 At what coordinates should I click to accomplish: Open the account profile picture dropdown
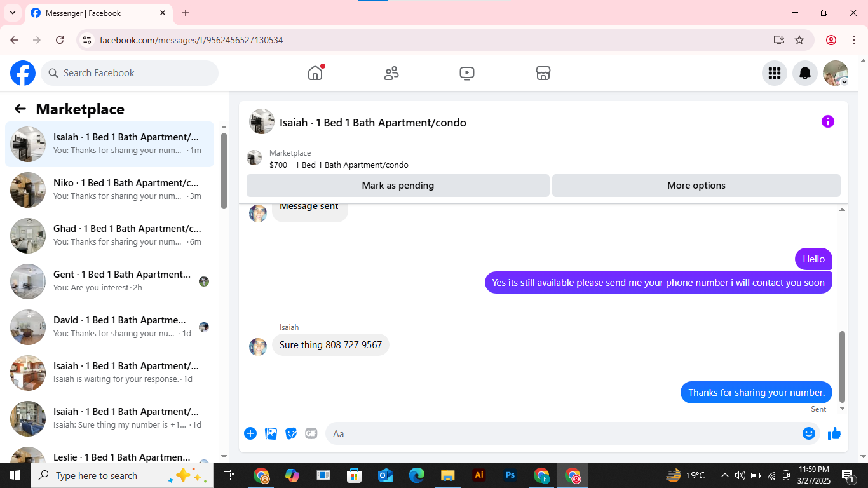coord(836,73)
